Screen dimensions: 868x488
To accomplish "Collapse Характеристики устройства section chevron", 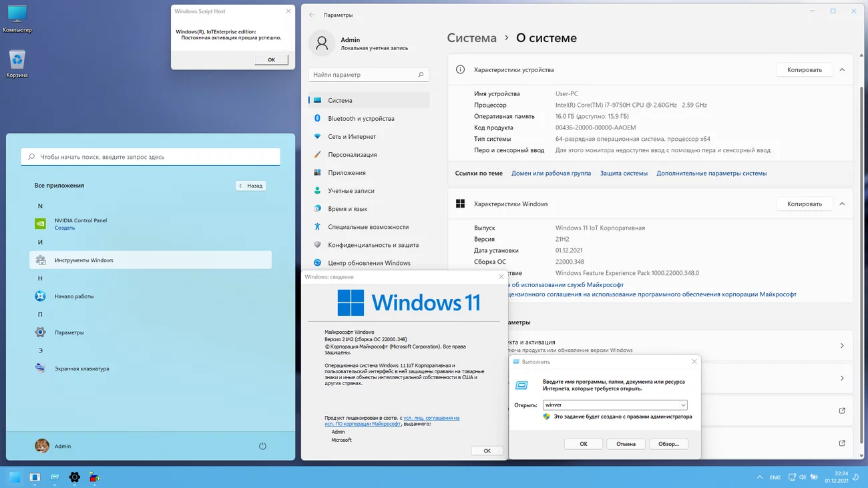I will point(842,69).
